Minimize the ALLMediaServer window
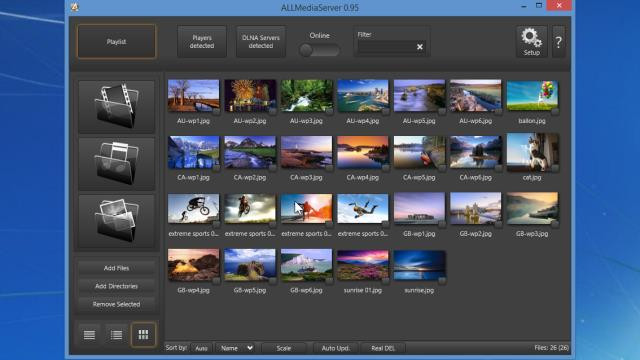Image resolution: width=640 pixels, height=360 pixels. 524,6
